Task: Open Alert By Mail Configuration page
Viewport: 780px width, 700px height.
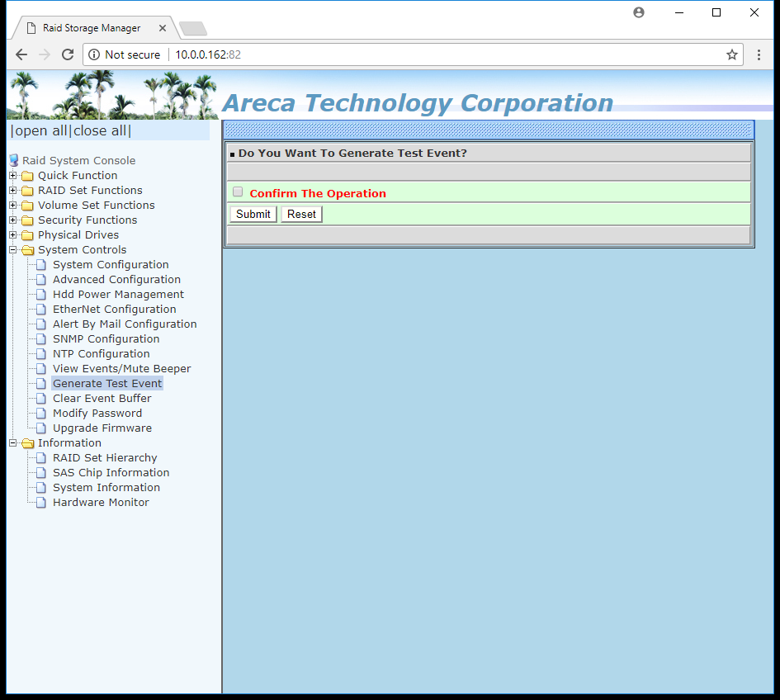Action: coord(125,324)
